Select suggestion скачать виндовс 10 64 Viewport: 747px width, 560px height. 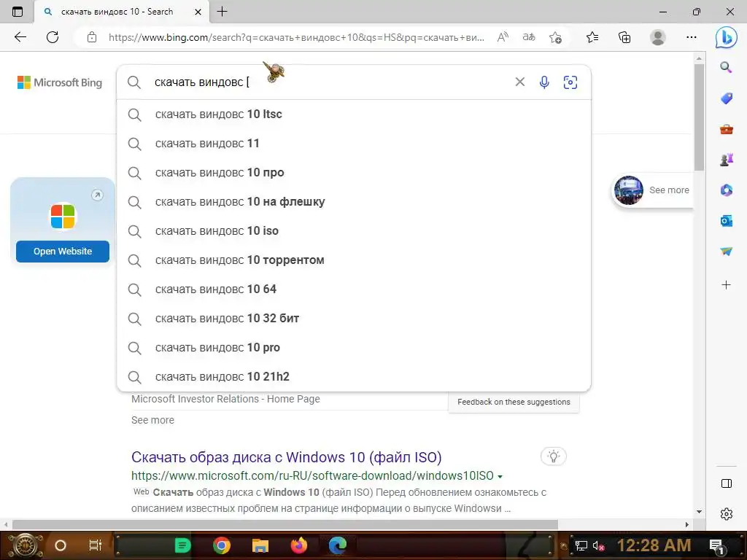click(x=354, y=289)
